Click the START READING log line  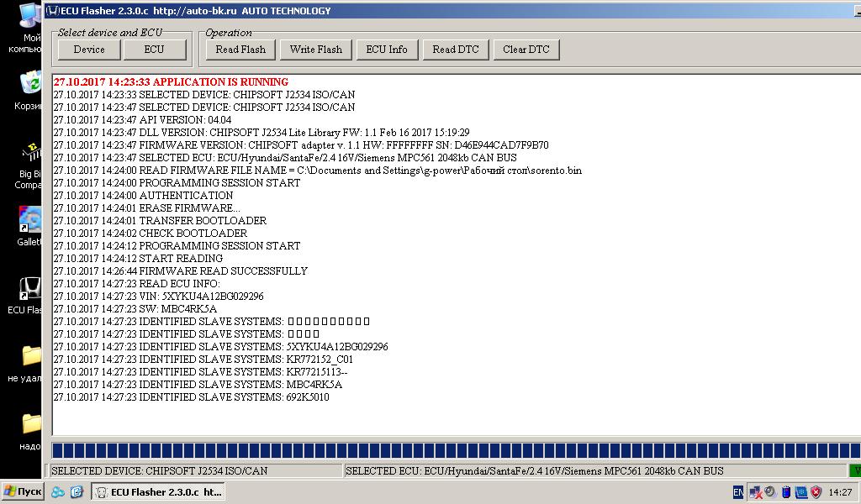pyautogui.click(x=138, y=259)
